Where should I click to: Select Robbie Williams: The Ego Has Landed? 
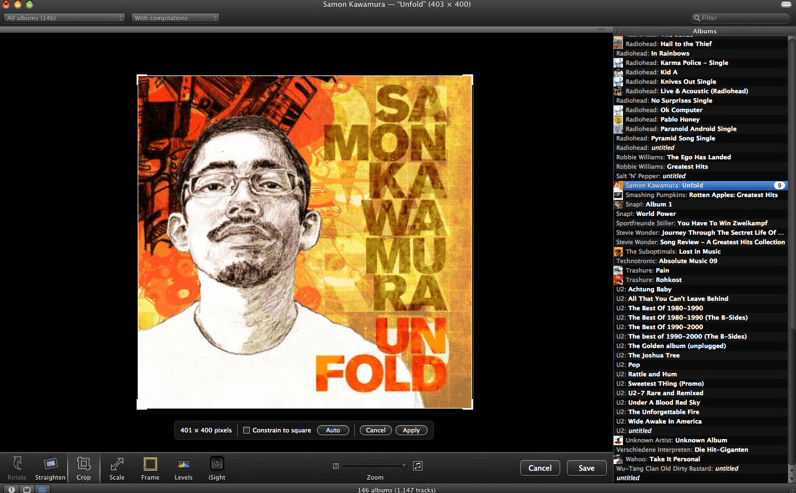tap(701, 157)
